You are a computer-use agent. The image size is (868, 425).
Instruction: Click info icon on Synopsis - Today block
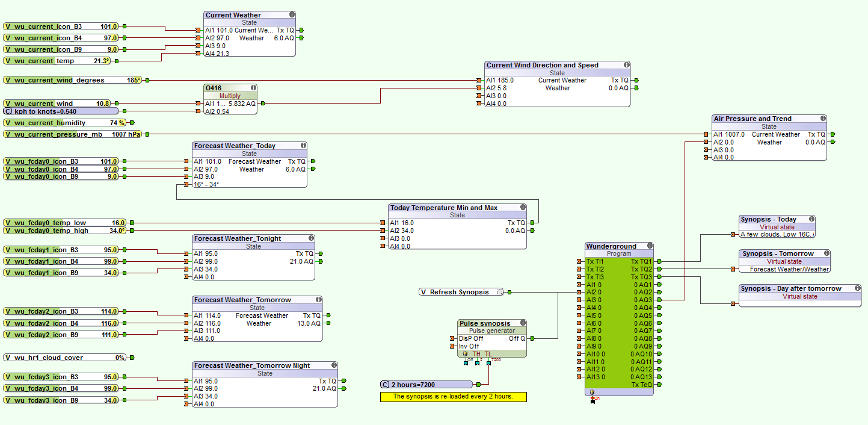(x=811, y=219)
